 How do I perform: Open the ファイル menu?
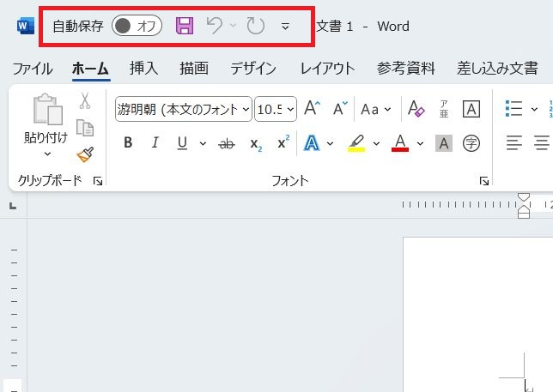pyautogui.click(x=33, y=69)
